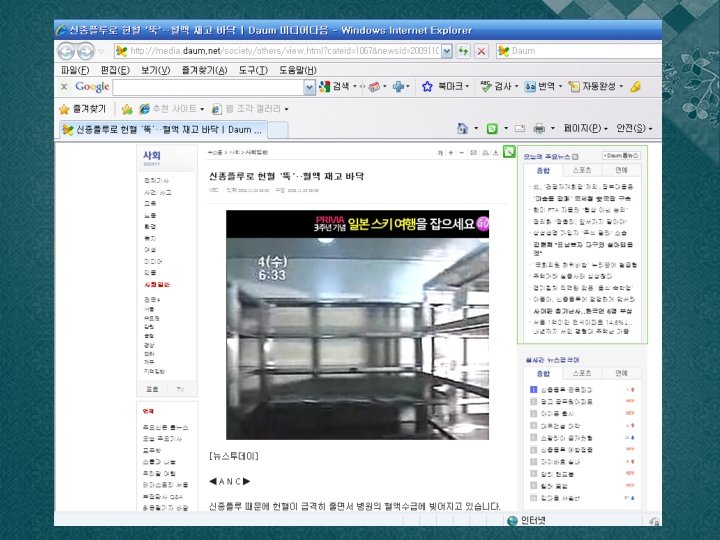Click the green RSS feeds icon
Screen dimensions: 720x540
coord(492,129)
